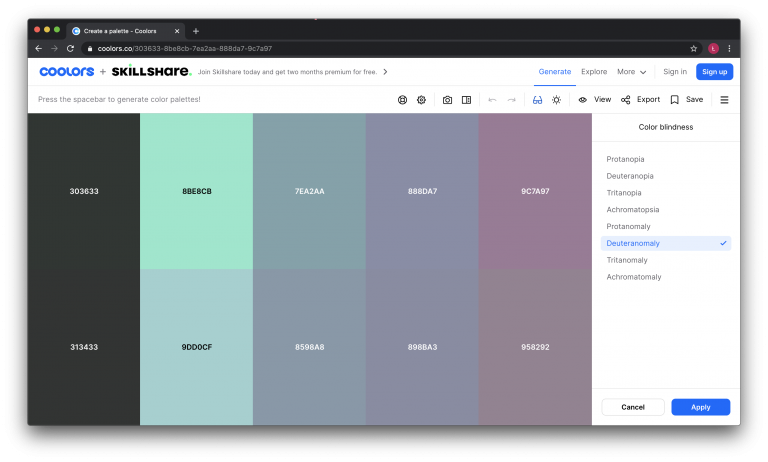This screenshot has height=462, width=768.
Task: Click the Sign up button
Action: pos(714,72)
